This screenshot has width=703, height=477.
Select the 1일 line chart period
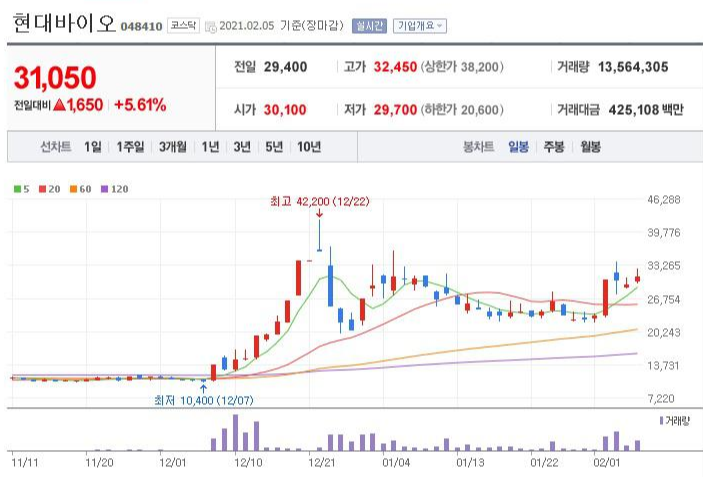[93, 147]
